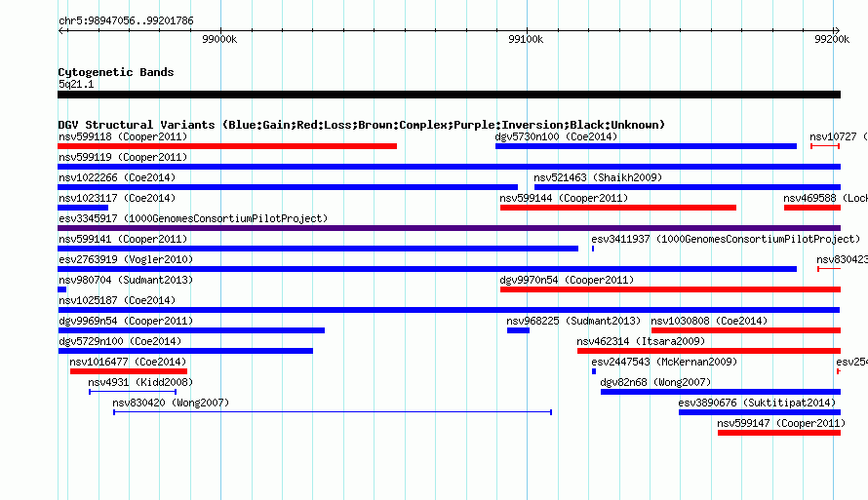
Task: Click the dgv5730n100 (Coe2014) label
Action: (556, 136)
